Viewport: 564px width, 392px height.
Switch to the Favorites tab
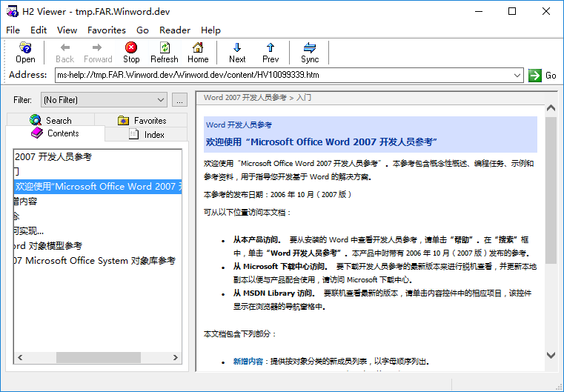[x=141, y=120]
